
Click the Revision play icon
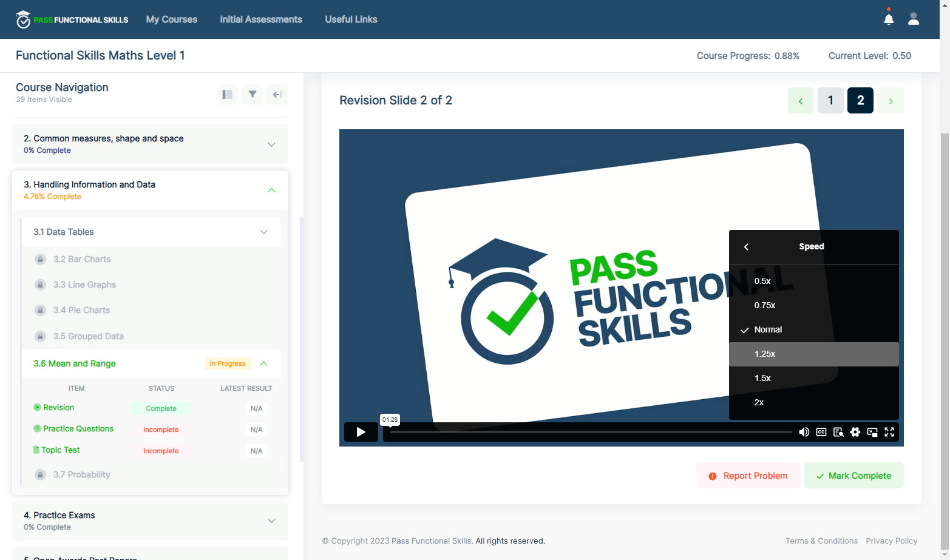tap(37, 408)
